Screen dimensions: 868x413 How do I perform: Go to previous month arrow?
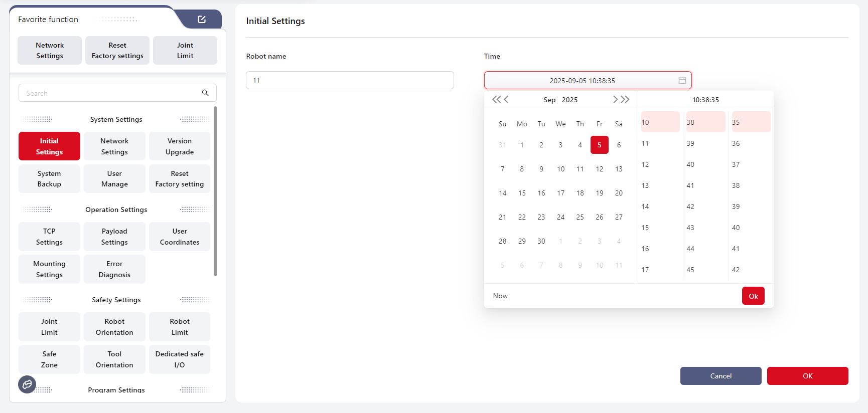[x=506, y=99]
